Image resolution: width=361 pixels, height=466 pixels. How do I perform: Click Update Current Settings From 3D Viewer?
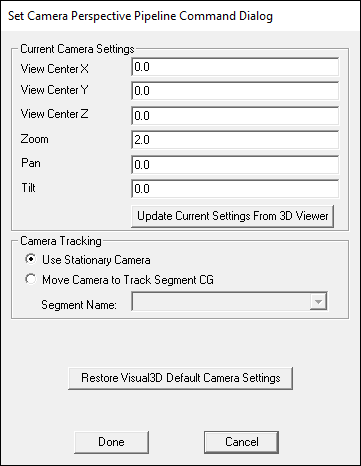click(233, 216)
